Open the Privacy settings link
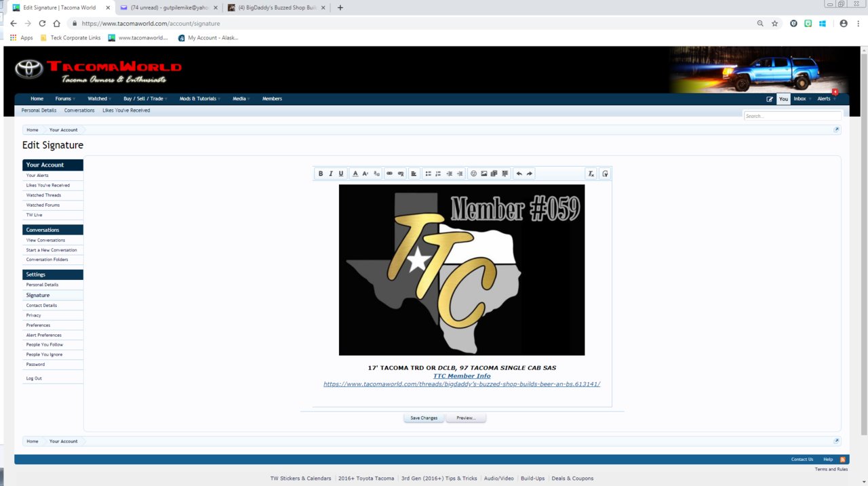 tap(33, 315)
